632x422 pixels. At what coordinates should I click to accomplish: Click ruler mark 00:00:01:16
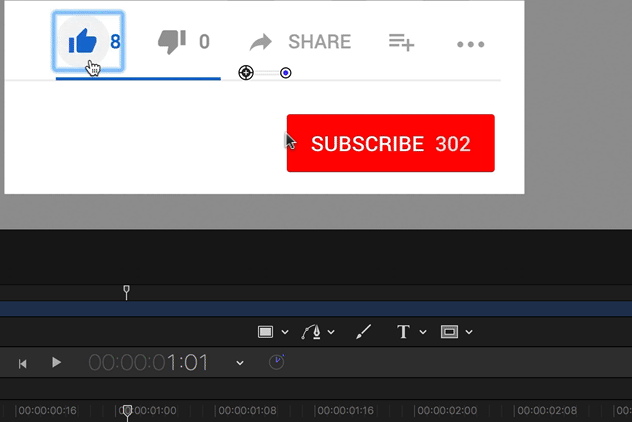click(345, 411)
